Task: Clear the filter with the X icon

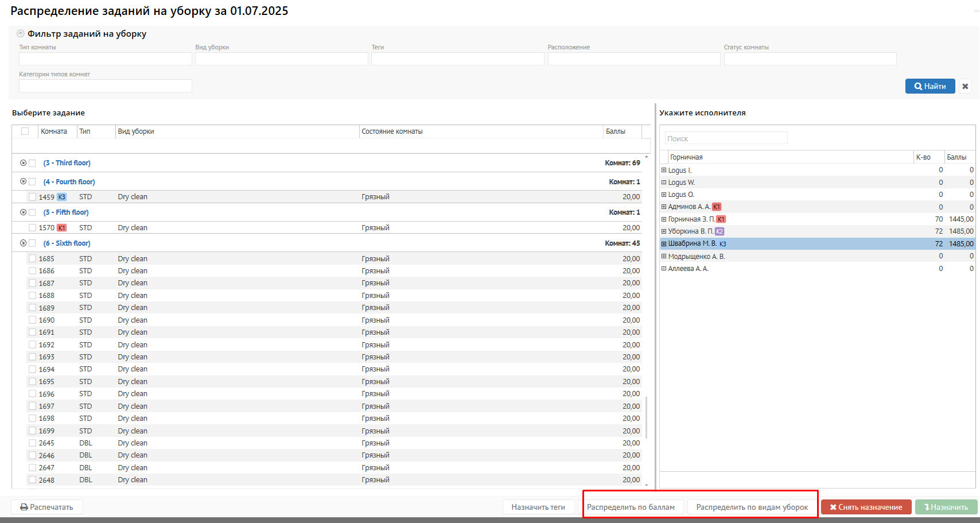Action: click(965, 86)
